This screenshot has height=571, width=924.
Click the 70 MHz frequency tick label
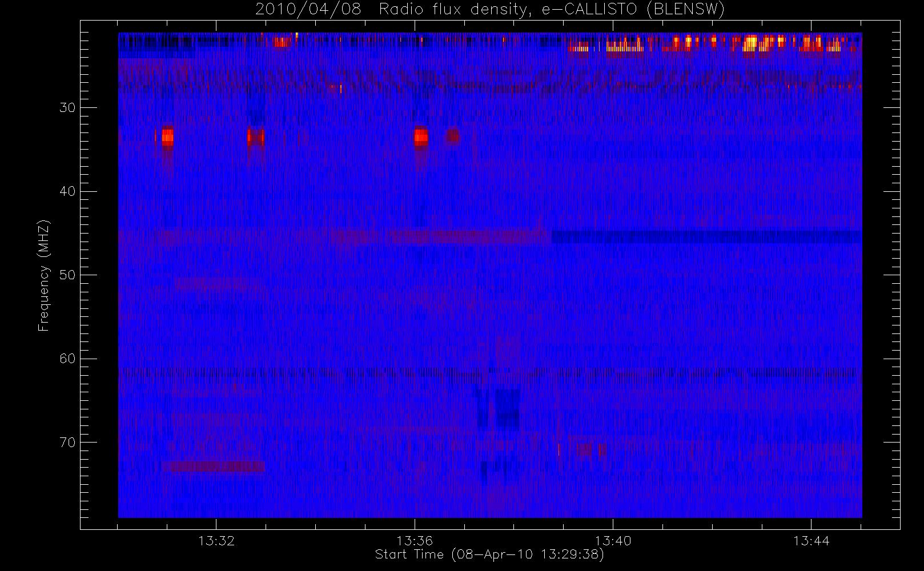67,443
